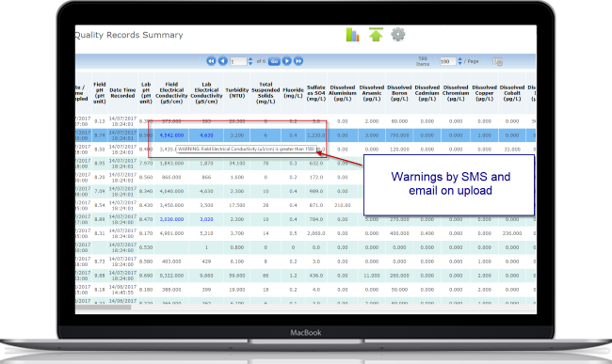Select the 3,450.000 field conductivity cell

(x=171, y=205)
